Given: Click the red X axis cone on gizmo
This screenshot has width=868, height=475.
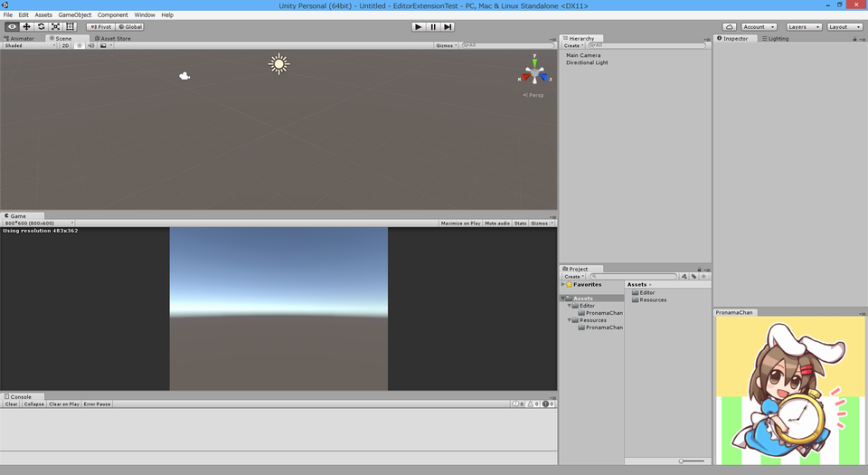Looking at the screenshot, I should (525, 77).
